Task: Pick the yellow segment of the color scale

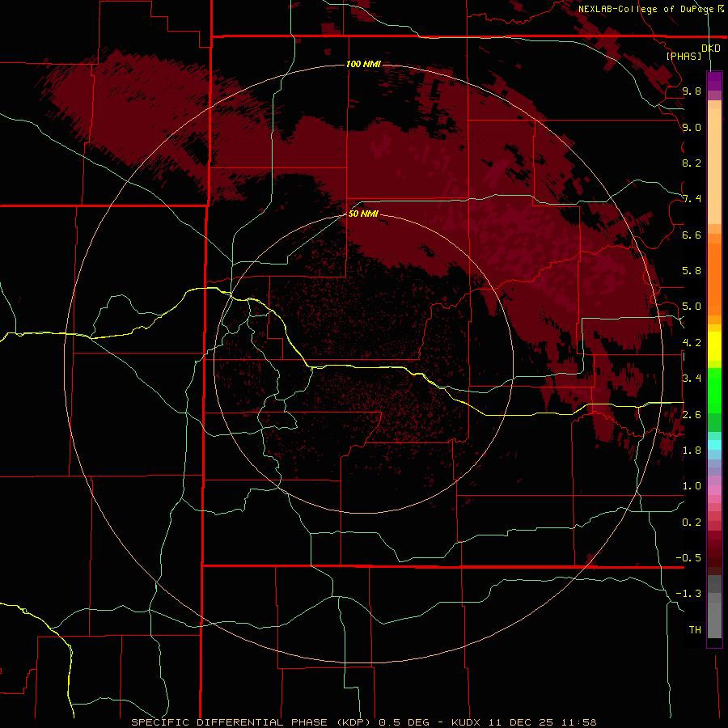Action: 714,346
